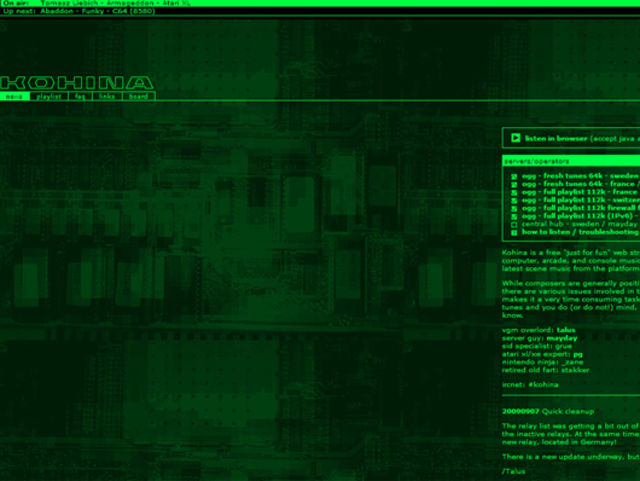The width and height of the screenshot is (640, 481).
Task: Open the board tab
Action: (139, 96)
